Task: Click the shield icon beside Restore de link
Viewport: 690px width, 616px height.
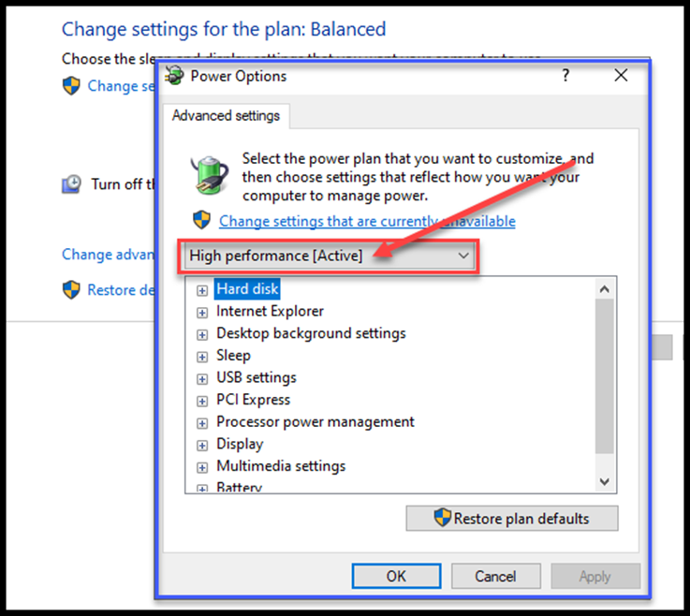Action: [71, 290]
